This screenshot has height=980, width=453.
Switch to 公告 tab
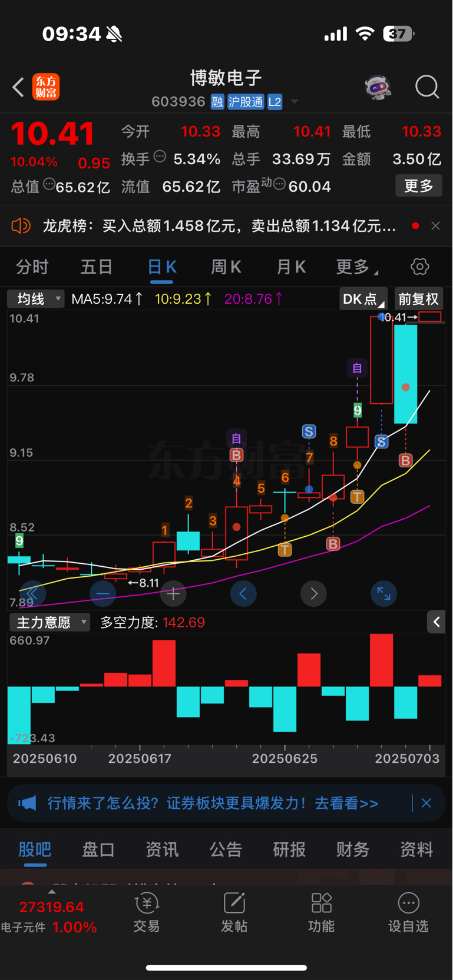pyautogui.click(x=226, y=849)
